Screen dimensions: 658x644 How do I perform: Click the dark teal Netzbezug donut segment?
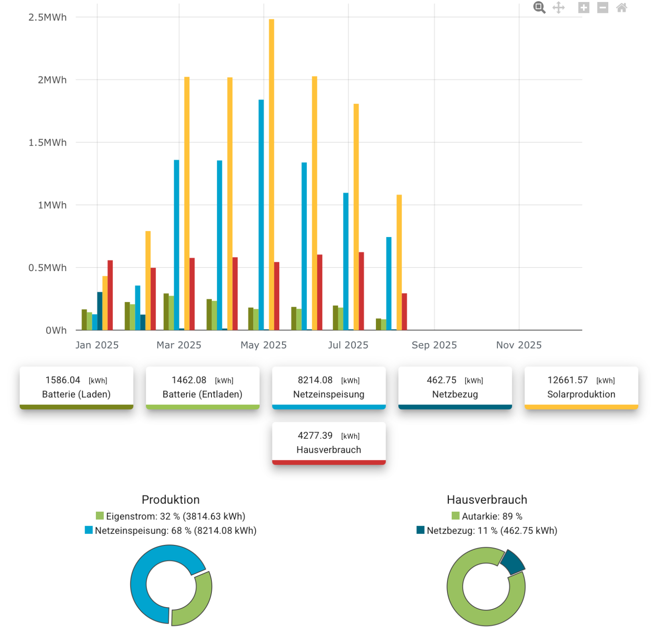(x=513, y=563)
